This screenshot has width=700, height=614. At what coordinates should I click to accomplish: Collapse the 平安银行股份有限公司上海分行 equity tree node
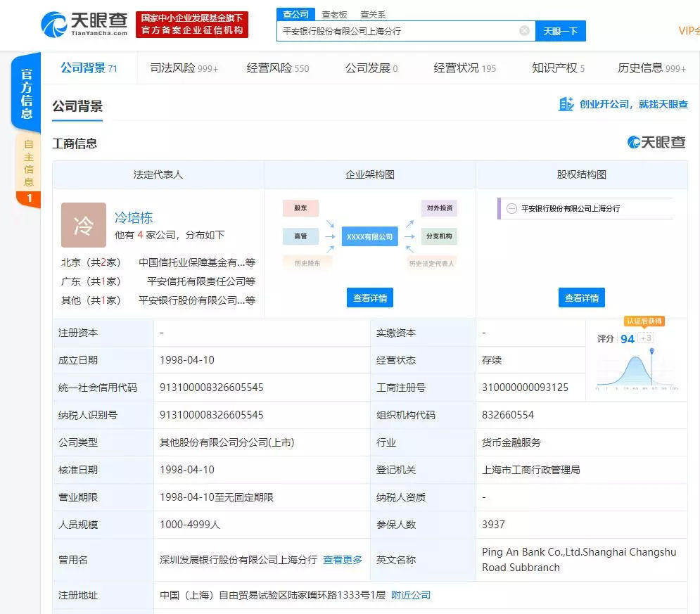click(x=511, y=208)
